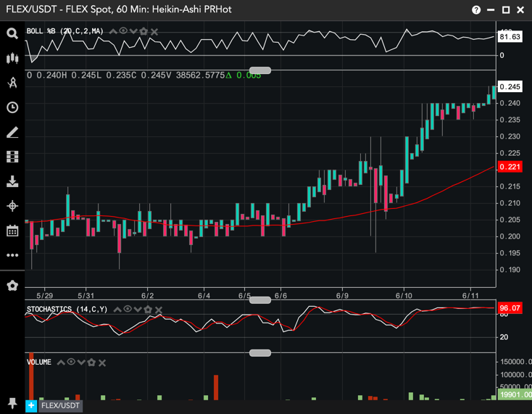This screenshot has width=532, height=414.
Task: Open BOLL %B study settings gear
Action: tap(144, 32)
